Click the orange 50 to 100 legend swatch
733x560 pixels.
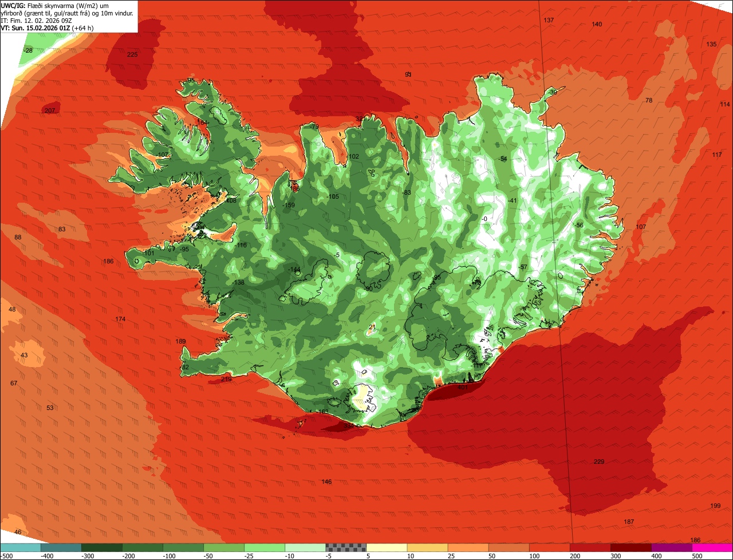pyautogui.click(x=509, y=548)
